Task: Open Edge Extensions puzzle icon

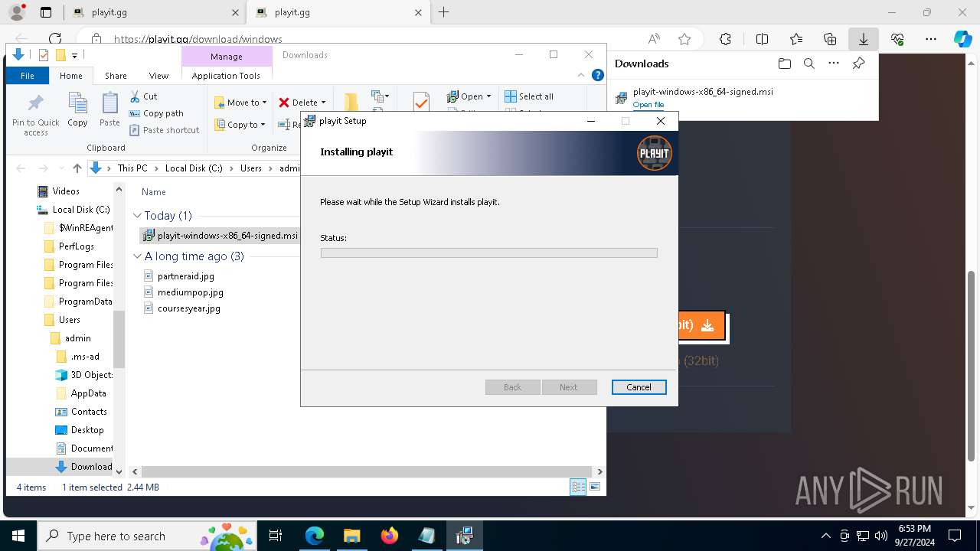Action: coord(725,39)
